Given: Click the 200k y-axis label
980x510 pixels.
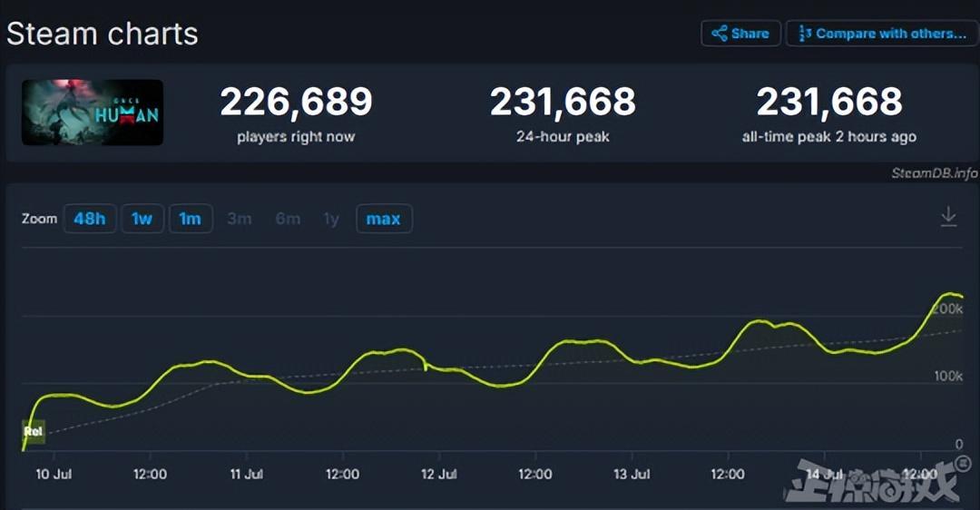Looking at the screenshot, I should pyautogui.click(x=946, y=309).
